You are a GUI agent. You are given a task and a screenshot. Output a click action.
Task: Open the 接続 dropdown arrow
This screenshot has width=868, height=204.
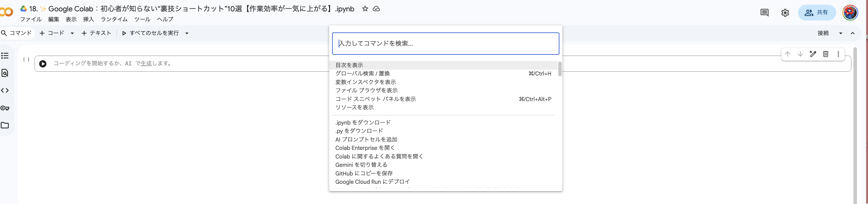[841, 33]
